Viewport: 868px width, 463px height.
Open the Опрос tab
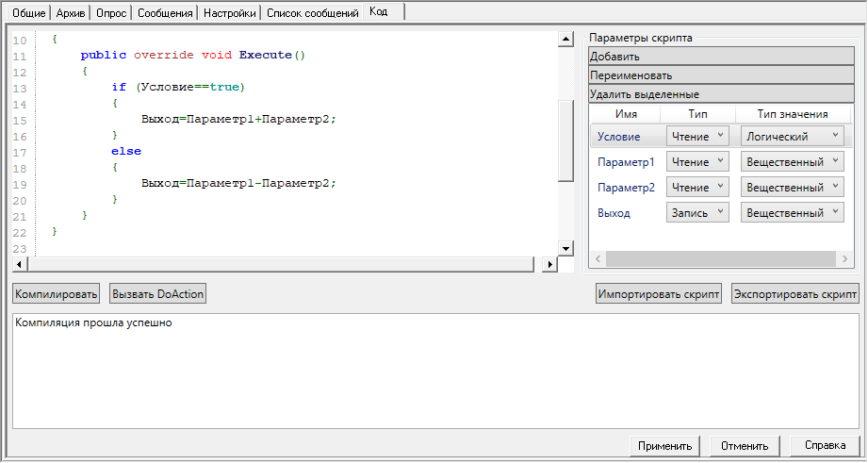[x=110, y=12]
